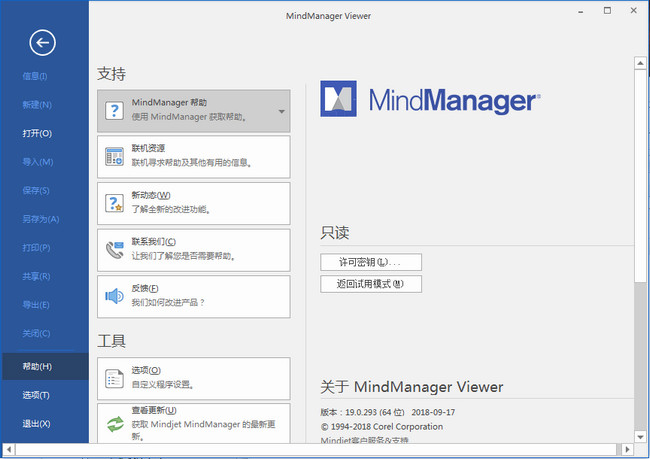Click the horizontal scrollbar right arrow
650x459 pixels.
click(628, 449)
